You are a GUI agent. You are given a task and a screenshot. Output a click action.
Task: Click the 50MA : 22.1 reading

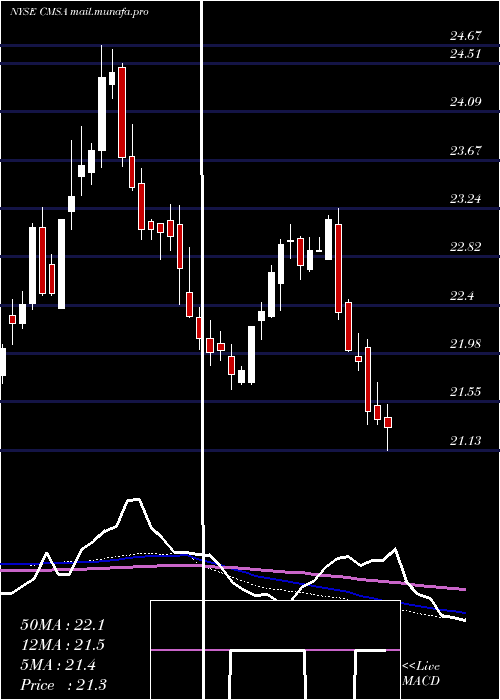(x=62, y=625)
